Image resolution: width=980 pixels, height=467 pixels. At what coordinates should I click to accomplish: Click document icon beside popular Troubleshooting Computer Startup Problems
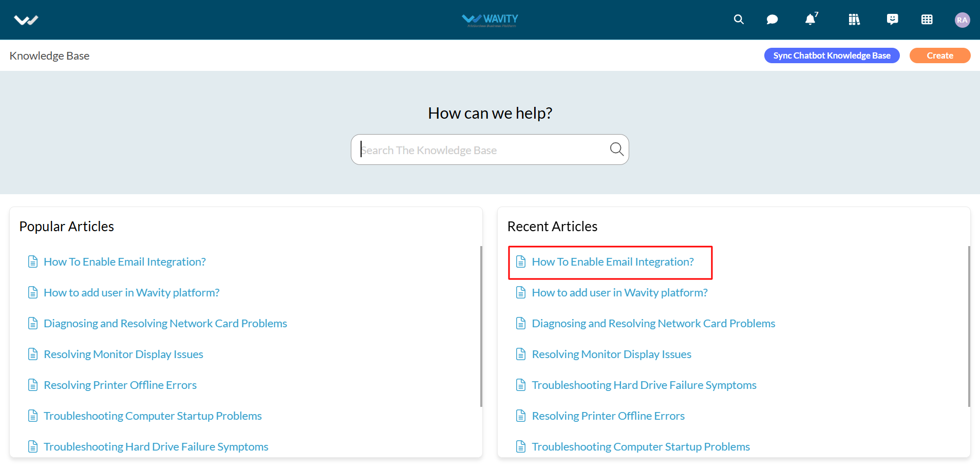tap(33, 416)
